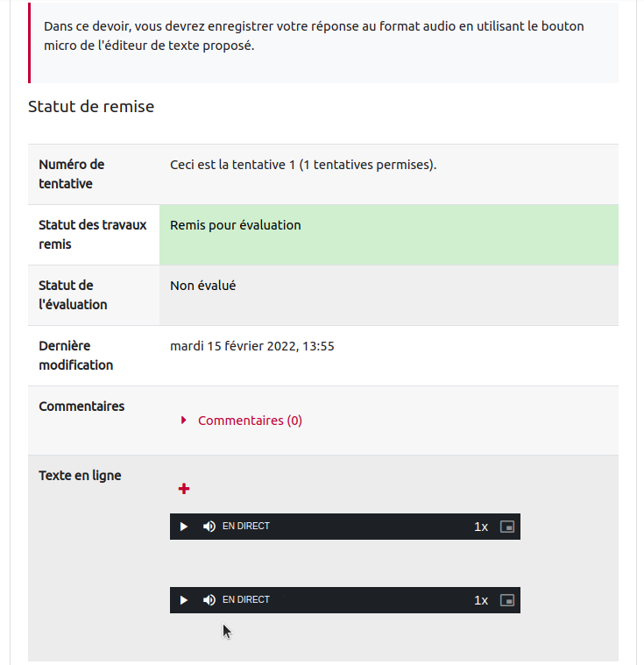Change first audio player 1x speed
The width and height of the screenshot is (644, 665).
(481, 527)
